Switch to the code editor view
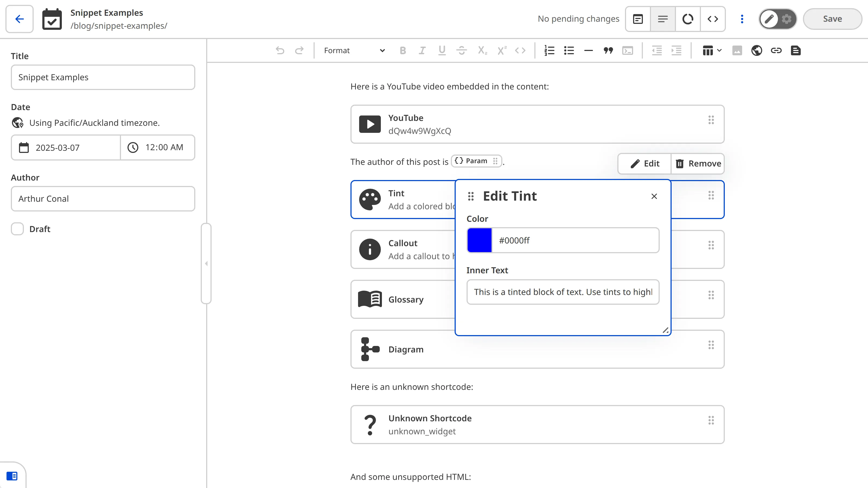This screenshot has height=488, width=868. 713,19
